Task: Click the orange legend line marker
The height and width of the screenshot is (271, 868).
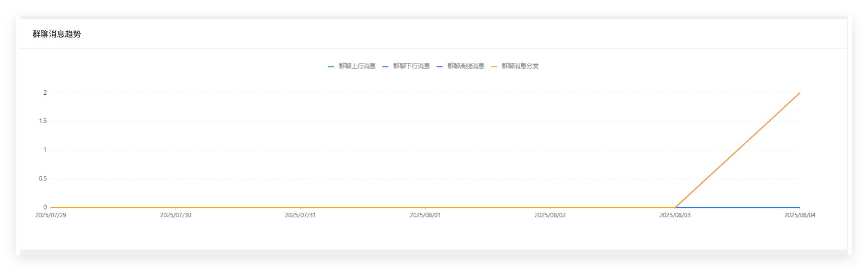Action: click(494, 66)
